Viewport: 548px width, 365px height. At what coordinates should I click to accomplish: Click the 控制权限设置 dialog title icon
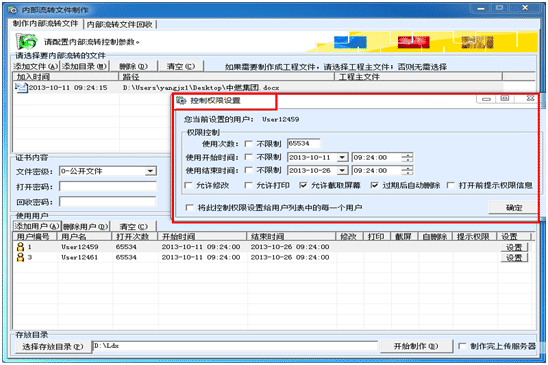tap(181, 101)
